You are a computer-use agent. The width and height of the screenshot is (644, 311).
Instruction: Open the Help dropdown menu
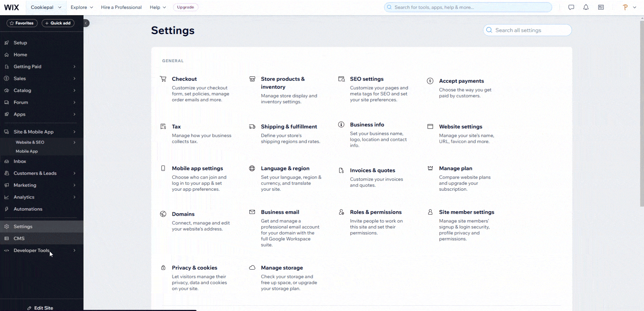click(158, 7)
